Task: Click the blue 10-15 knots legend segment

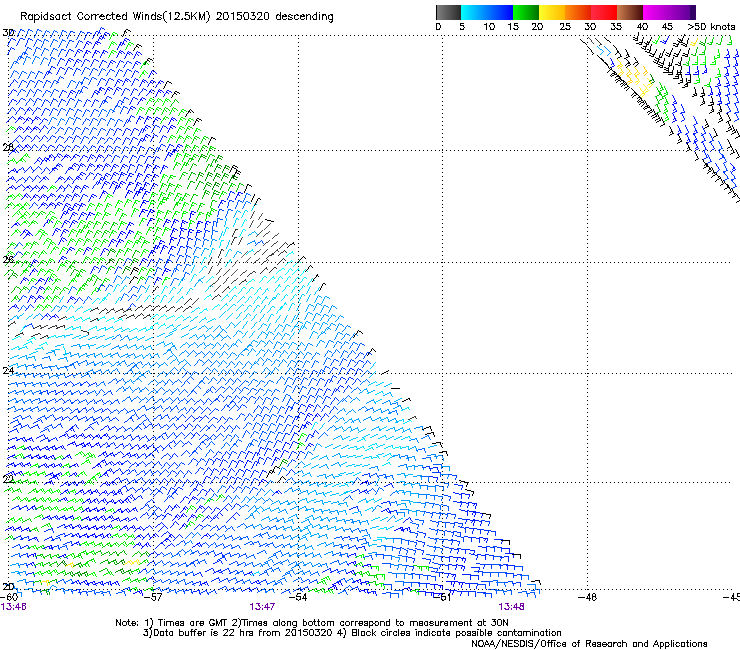Action: tap(500, 12)
